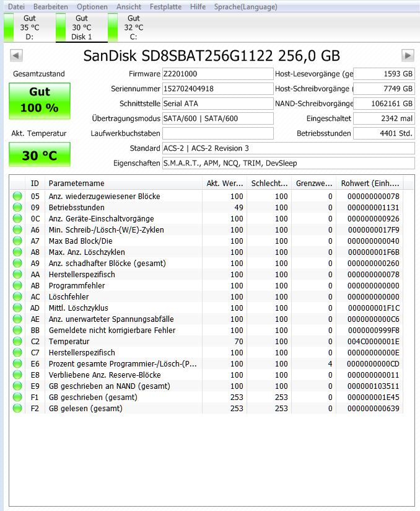Image resolution: width=420 pixels, height=511 pixels.
Task: Click the Eingeschaltet value 2342 mal
Action: click(384, 118)
